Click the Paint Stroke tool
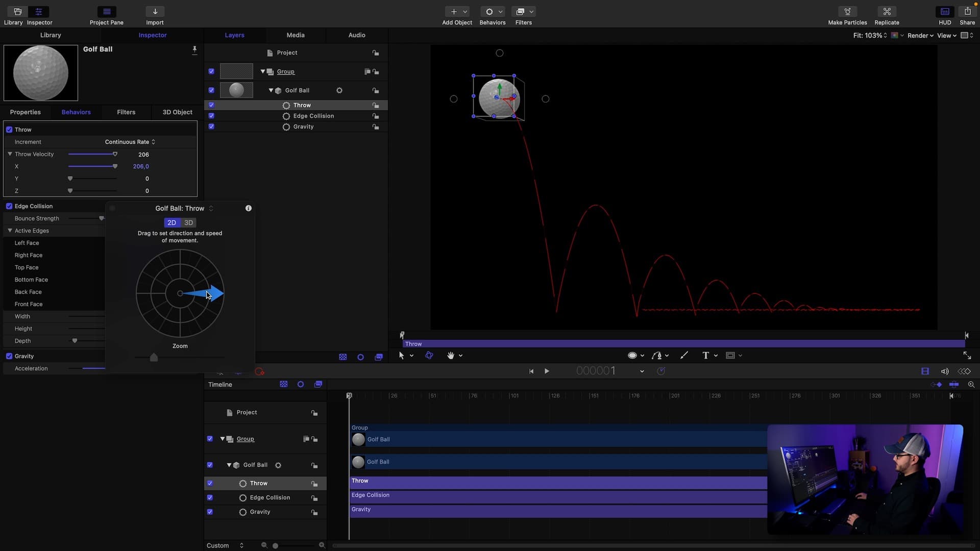 (x=684, y=356)
